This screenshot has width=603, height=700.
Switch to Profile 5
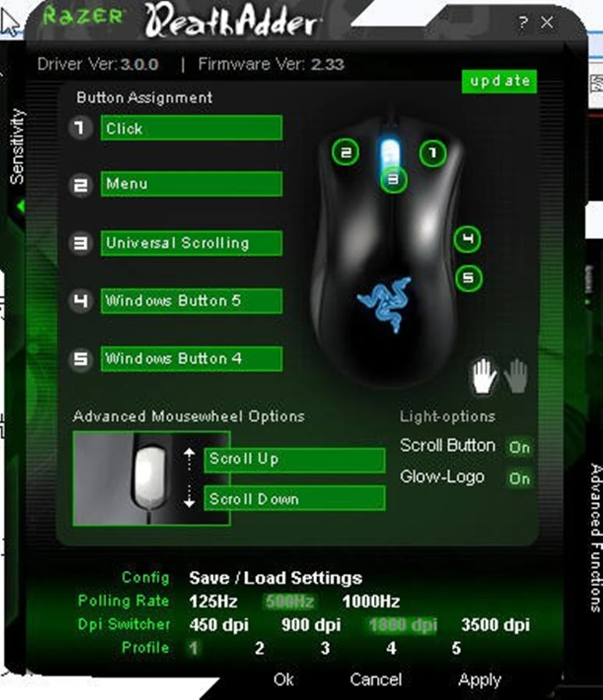456,648
